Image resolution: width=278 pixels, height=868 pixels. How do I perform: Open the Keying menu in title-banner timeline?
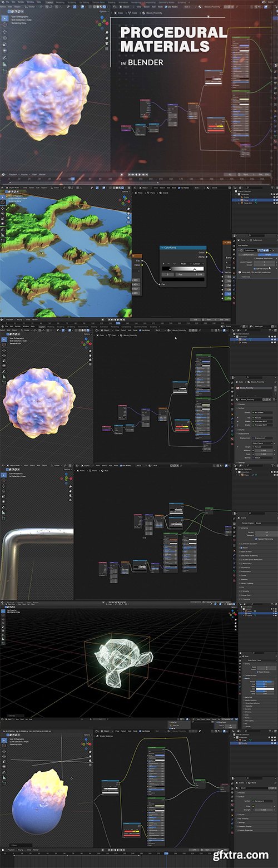[x=24, y=174]
